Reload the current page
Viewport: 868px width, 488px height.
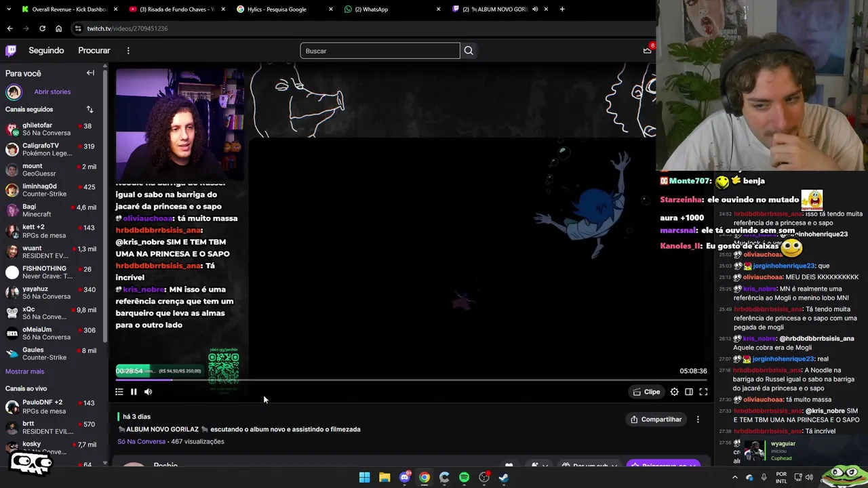pos(42,28)
